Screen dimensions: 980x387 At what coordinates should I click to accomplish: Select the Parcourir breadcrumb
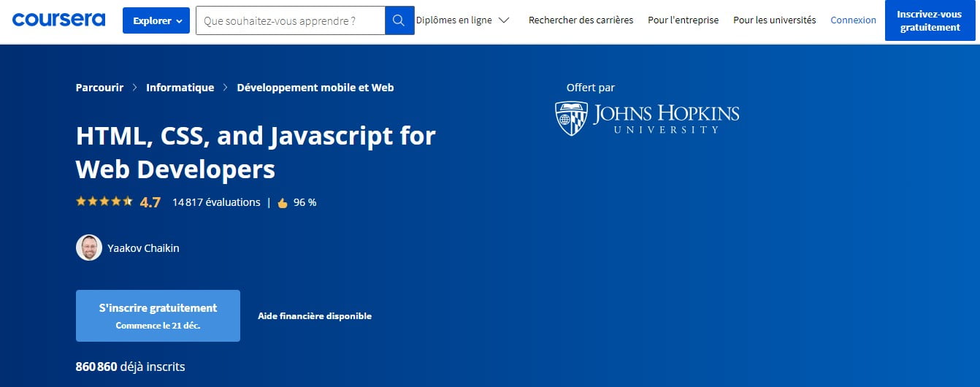click(x=100, y=88)
